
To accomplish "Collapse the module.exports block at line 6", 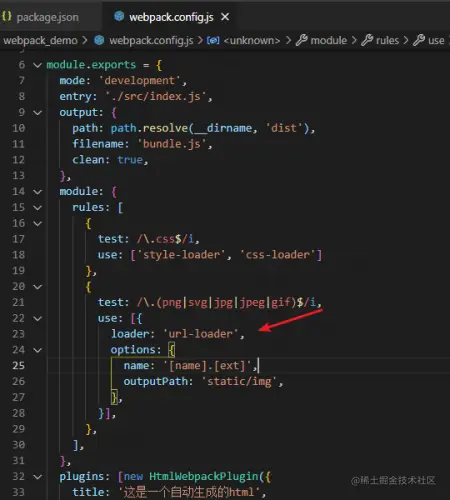I will (x=38, y=65).
